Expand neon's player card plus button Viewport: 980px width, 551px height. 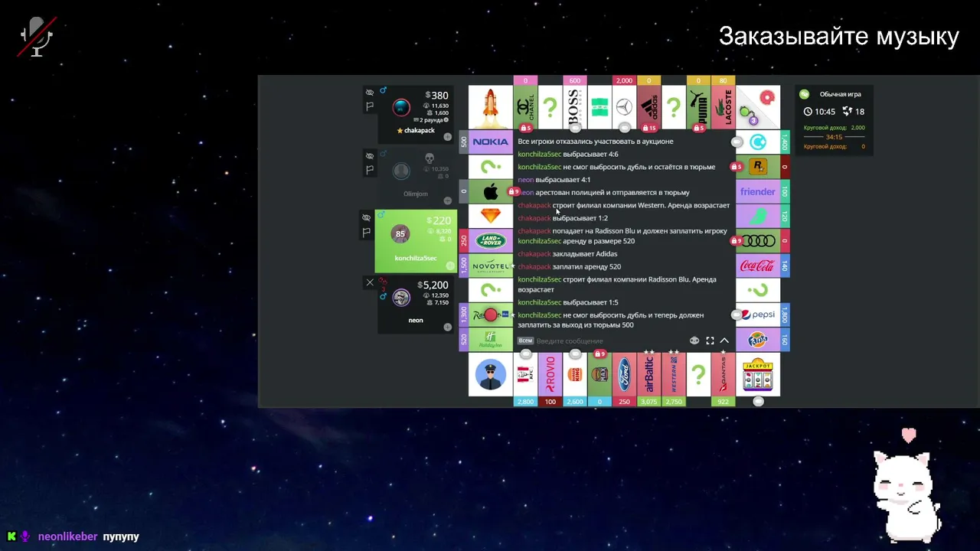[447, 328]
